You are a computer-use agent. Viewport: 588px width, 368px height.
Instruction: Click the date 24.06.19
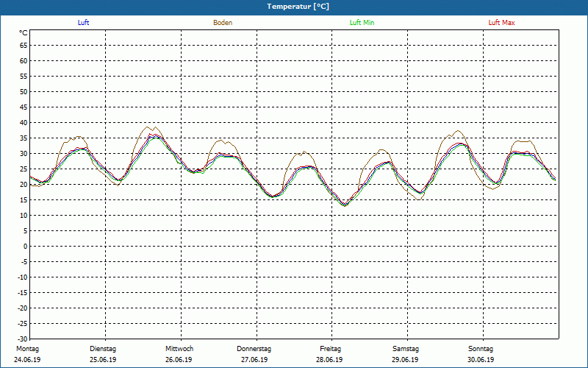click(x=27, y=360)
